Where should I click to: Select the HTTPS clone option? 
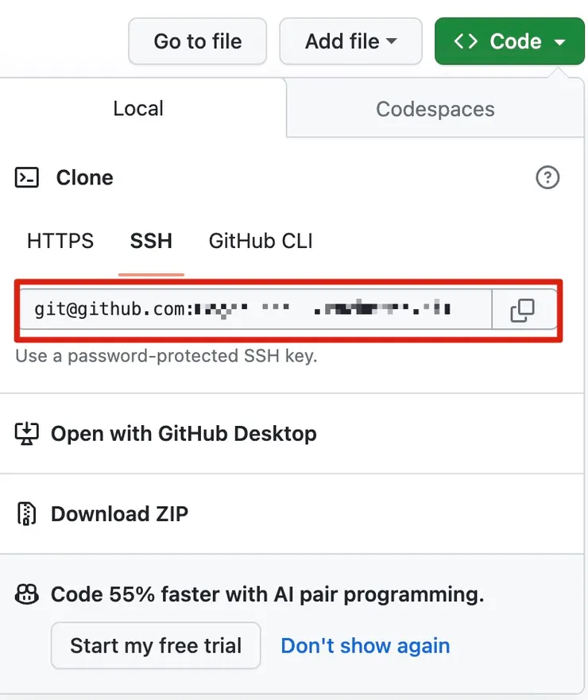60,241
